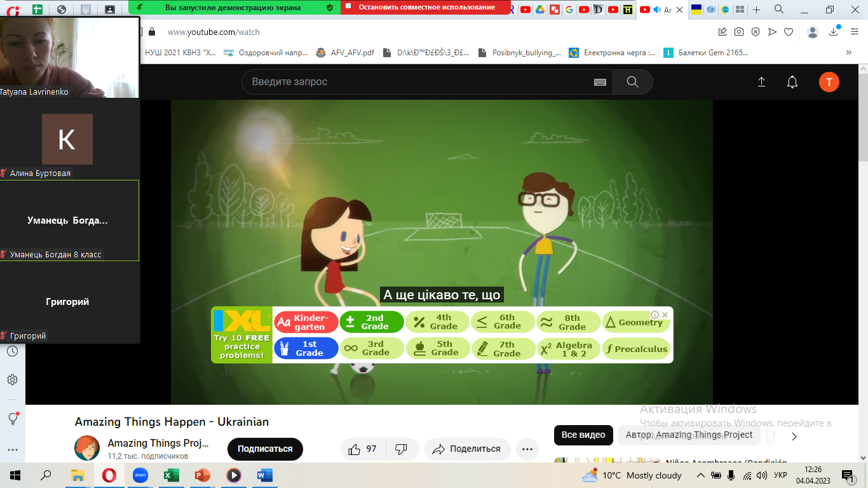Image resolution: width=868 pixels, height=488 pixels.
Task: Open Opera sidebar history clock icon
Action: 12,351
